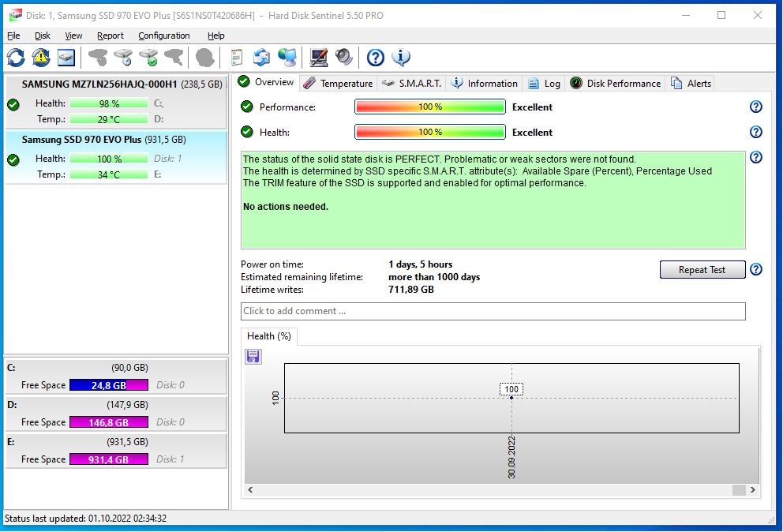Click the graph scroll right arrow
The image size is (783, 532).
pyautogui.click(x=752, y=490)
